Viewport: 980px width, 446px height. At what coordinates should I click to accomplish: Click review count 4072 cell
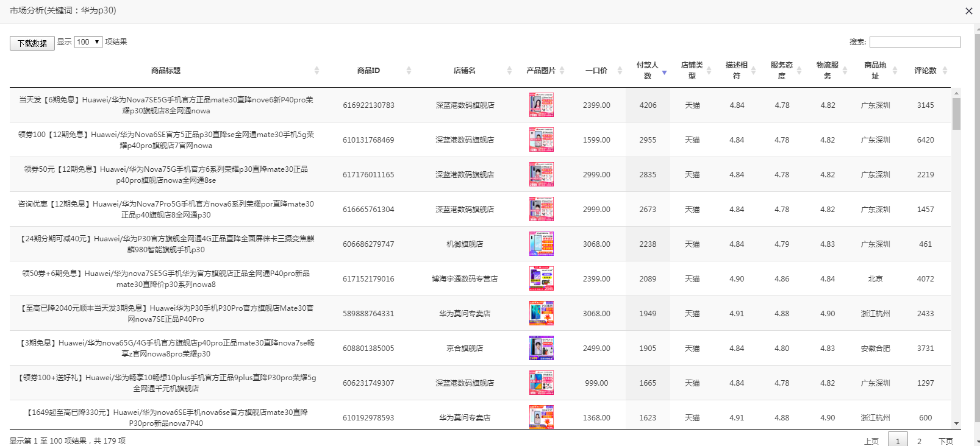(925, 279)
